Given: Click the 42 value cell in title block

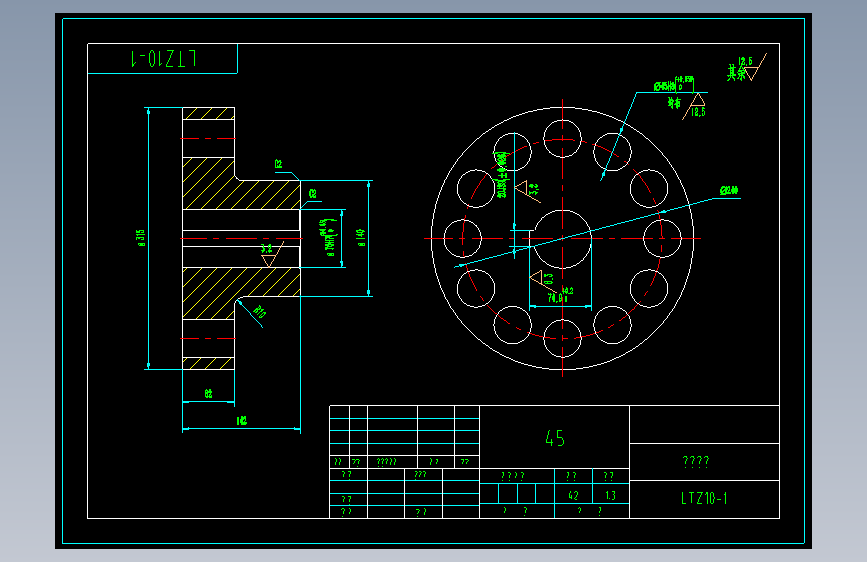Looking at the screenshot, I should click(x=573, y=496).
